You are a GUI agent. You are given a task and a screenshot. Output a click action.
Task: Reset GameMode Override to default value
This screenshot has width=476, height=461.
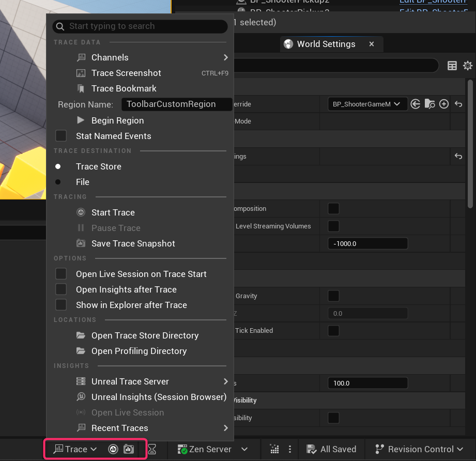(x=458, y=104)
